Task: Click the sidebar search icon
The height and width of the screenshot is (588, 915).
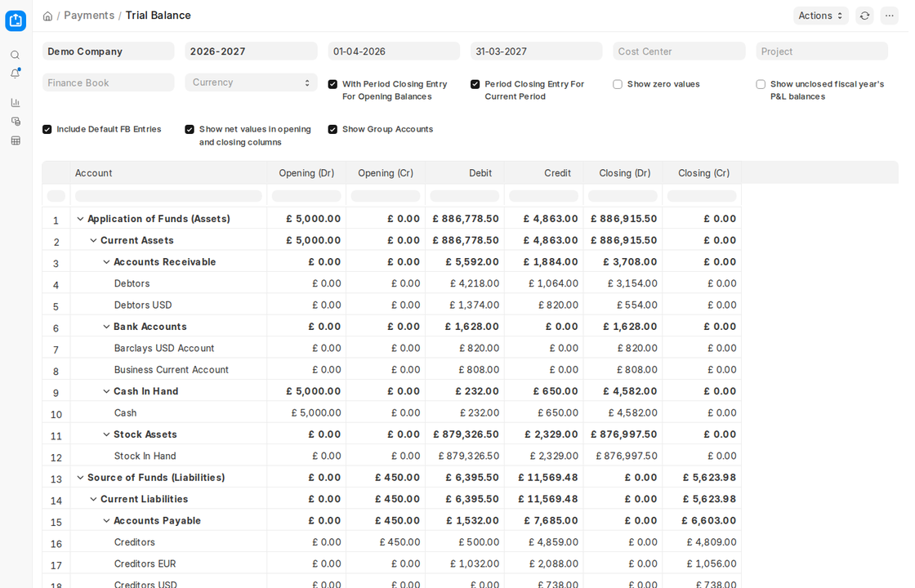Action: [x=16, y=55]
